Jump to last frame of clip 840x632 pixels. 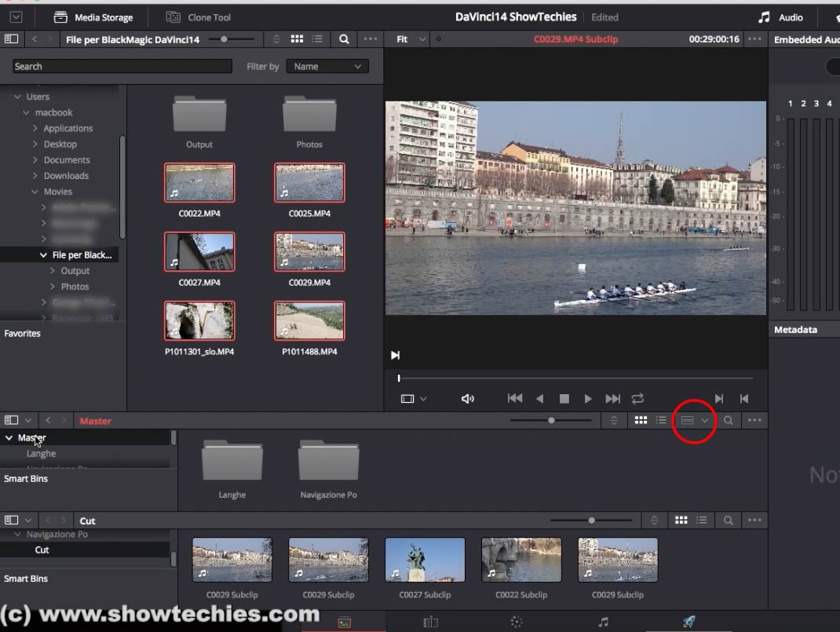[612, 399]
